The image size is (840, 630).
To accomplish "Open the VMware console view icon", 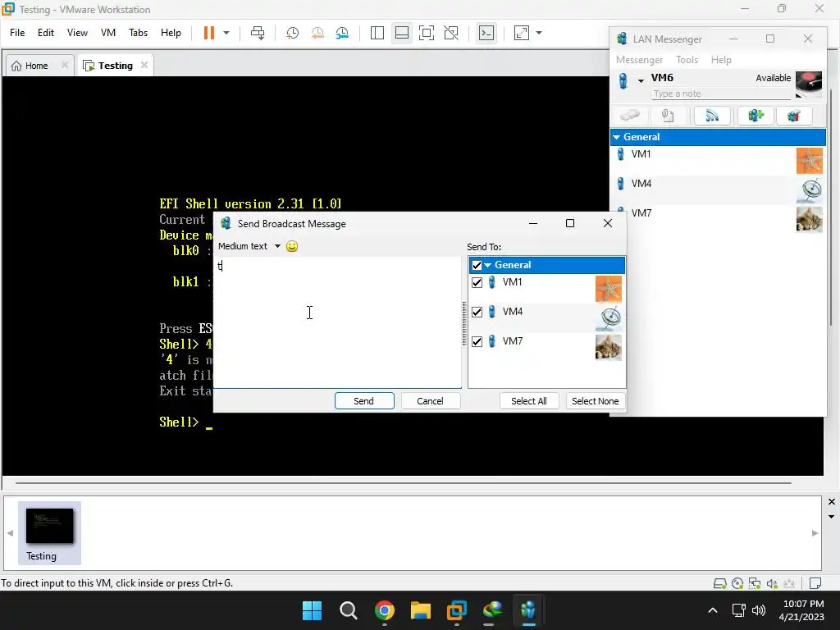I will coord(486,33).
